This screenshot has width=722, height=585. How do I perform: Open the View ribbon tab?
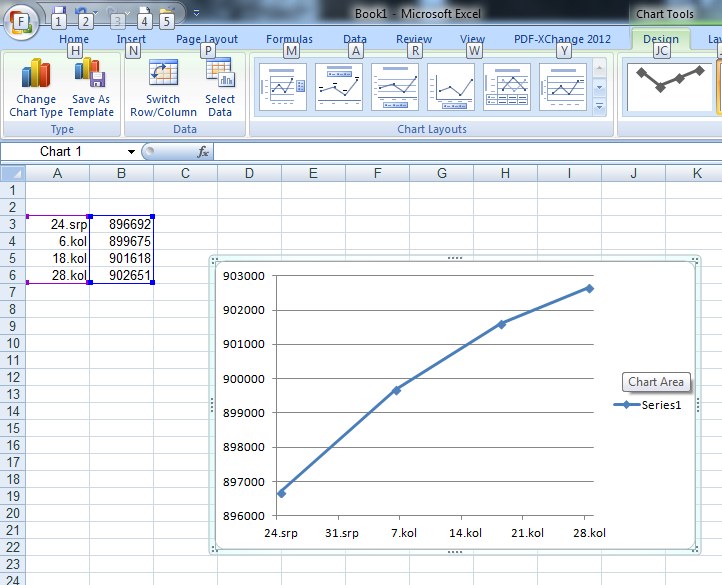472,39
